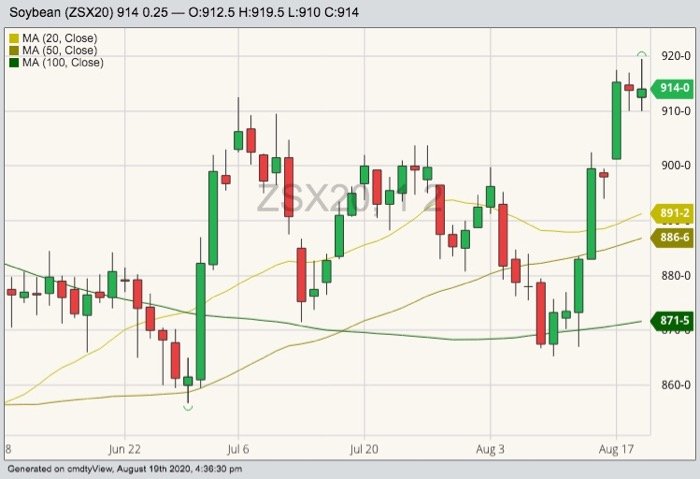Select the MA (100, Close) legend label
700x479 pixels.
(x=62, y=62)
